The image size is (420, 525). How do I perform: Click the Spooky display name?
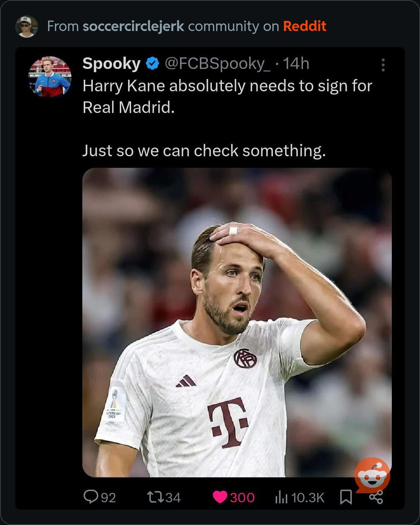pos(111,64)
